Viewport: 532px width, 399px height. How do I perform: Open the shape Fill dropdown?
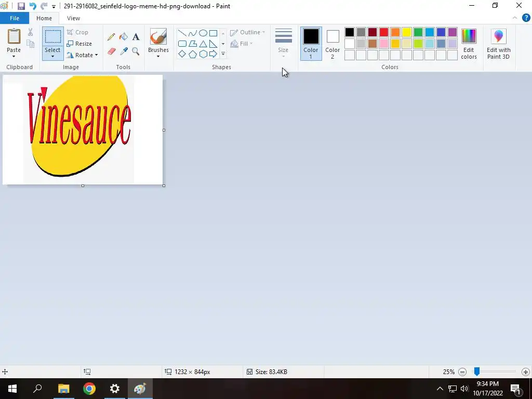242,44
